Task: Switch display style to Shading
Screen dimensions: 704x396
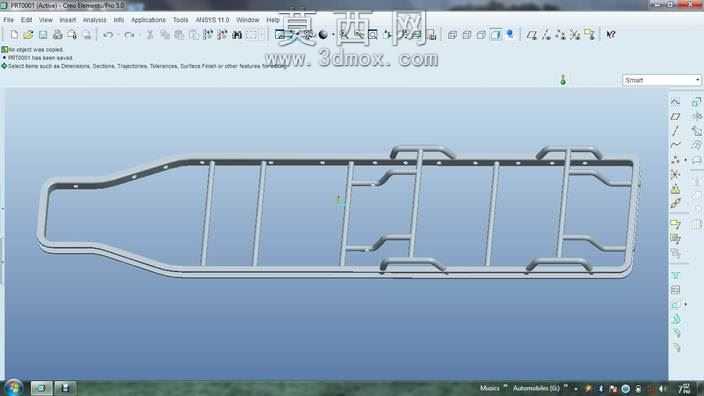Action: coord(496,35)
